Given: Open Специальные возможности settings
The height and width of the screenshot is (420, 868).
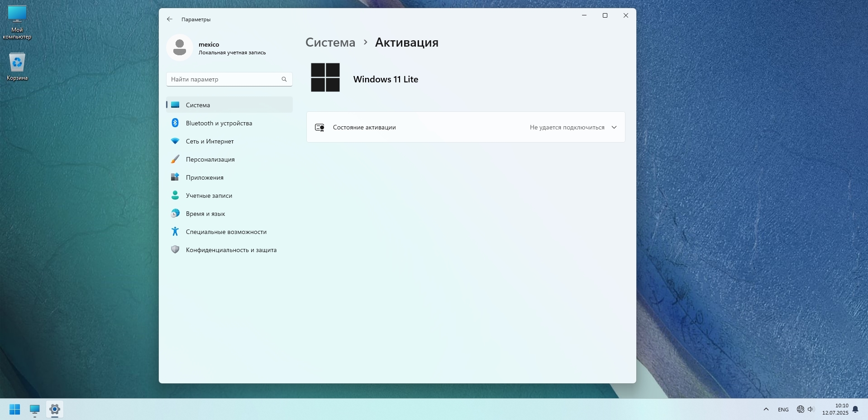Looking at the screenshot, I should click(x=229, y=232).
